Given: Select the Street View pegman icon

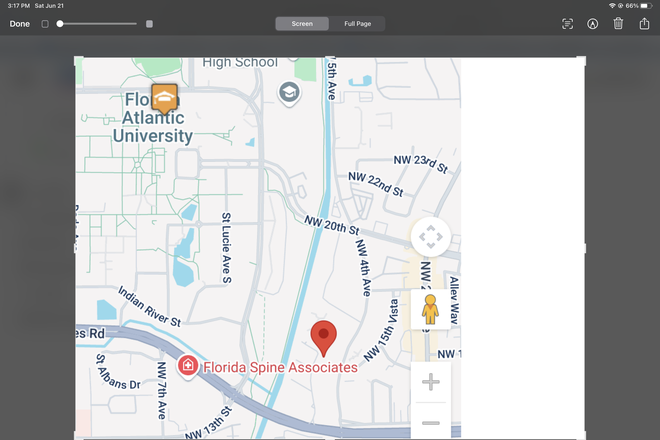Looking at the screenshot, I should pos(430,309).
